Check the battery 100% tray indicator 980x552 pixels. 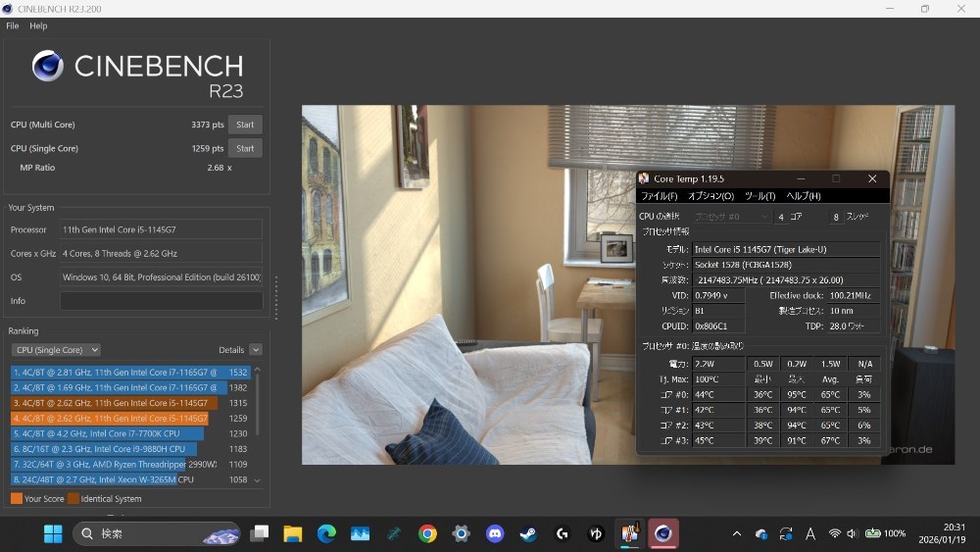[885, 533]
